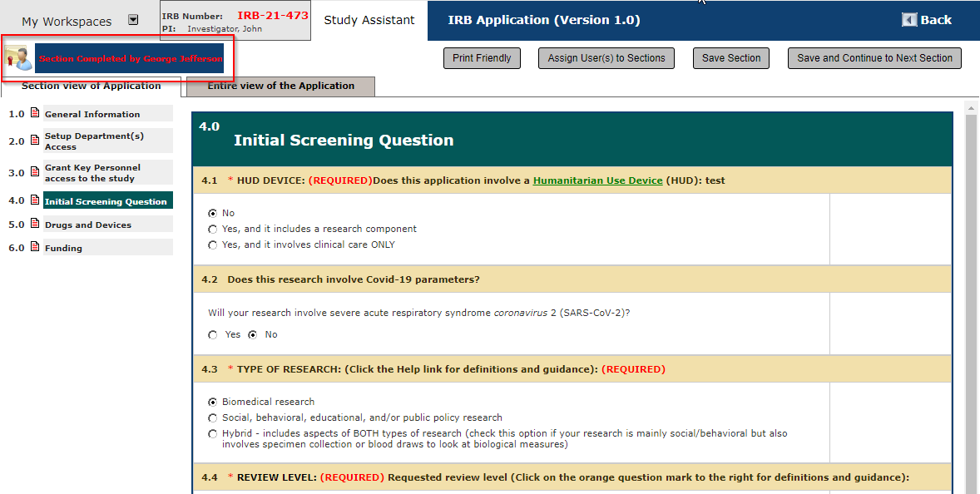Click document icon beside 3.0 Grant Key Personnel
This screenshot has height=494, width=980.
tap(35, 172)
